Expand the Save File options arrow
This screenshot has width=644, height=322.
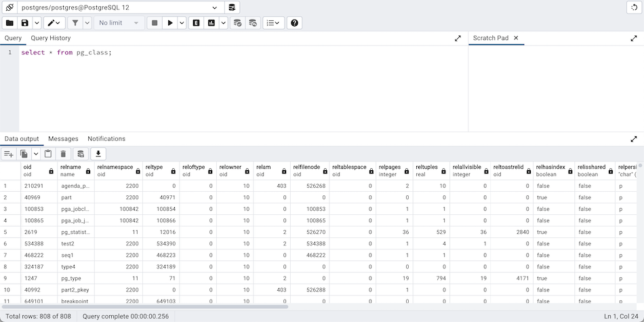pyautogui.click(x=37, y=23)
